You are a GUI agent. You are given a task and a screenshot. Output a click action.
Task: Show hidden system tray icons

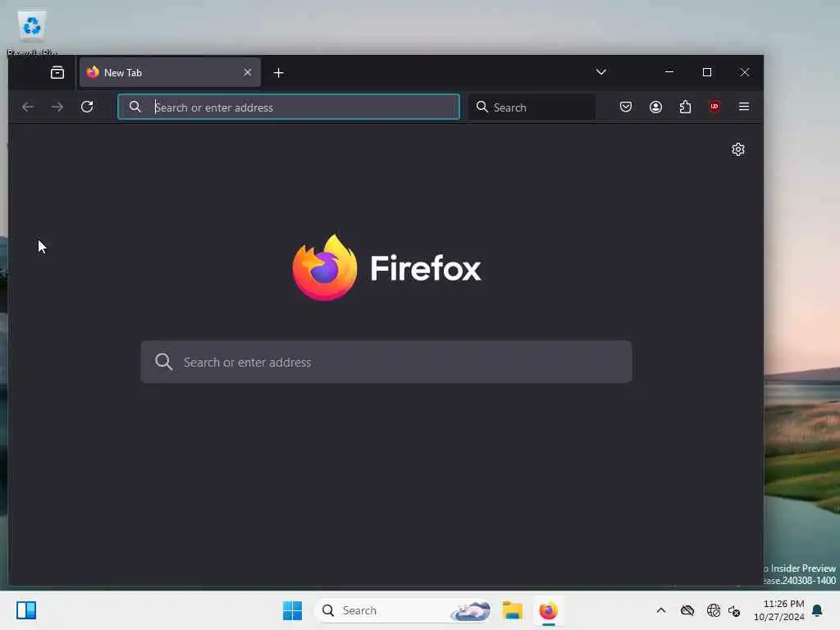click(x=661, y=610)
